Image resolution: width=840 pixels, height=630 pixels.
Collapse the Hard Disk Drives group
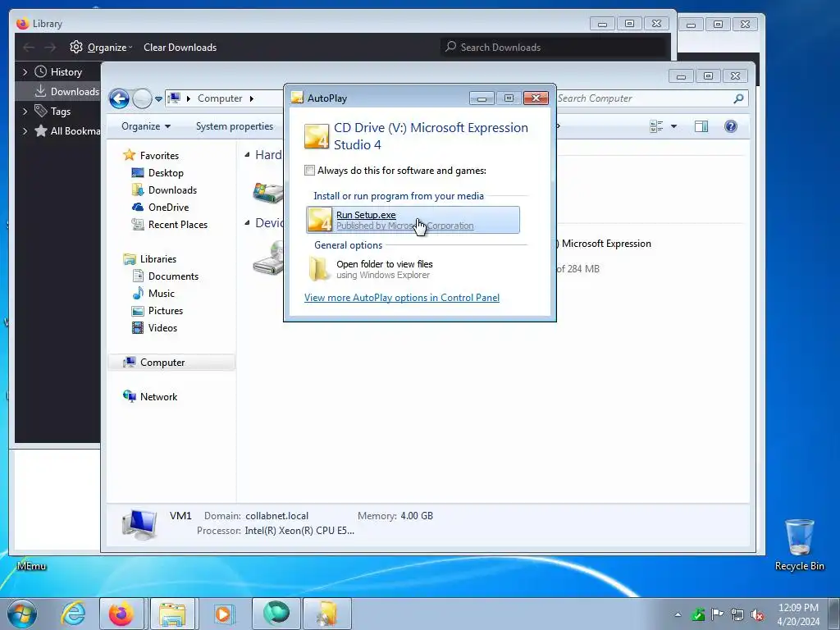pyautogui.click(x=247, y=155)
